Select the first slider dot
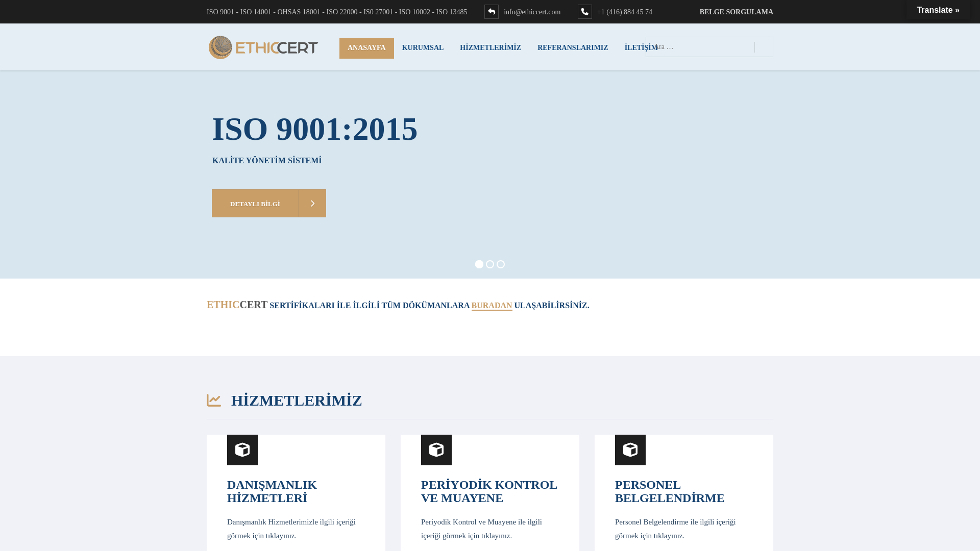The height and width of the screenshot is (551, 980). click(x=479, y=264)
